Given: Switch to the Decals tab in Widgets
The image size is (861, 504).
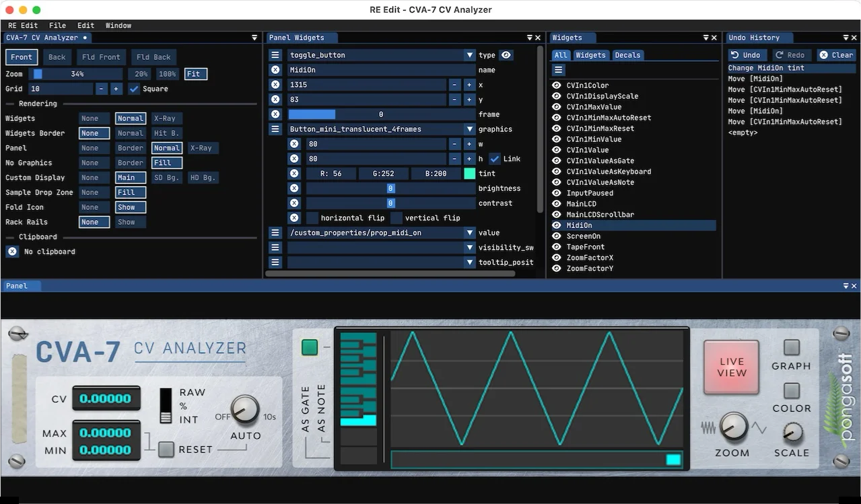Looking at the screenshot, I should (627, 55).
